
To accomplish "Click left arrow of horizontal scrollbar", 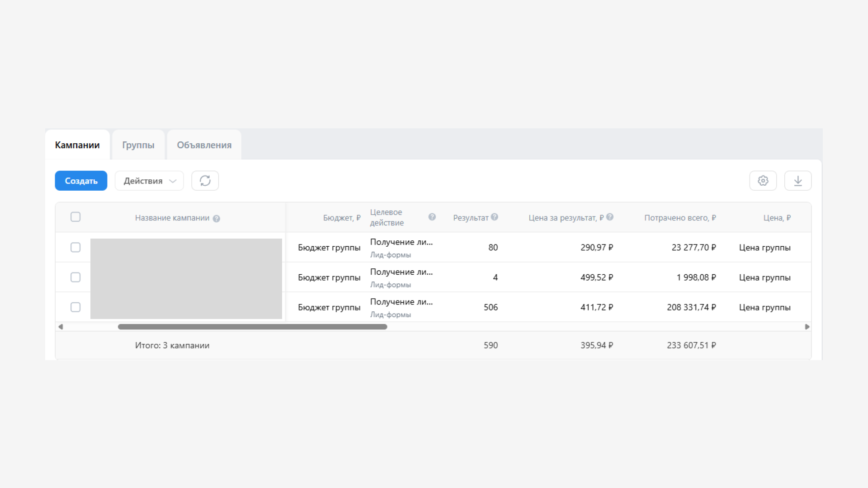I will pyautogui.click(x=61, y=327).
